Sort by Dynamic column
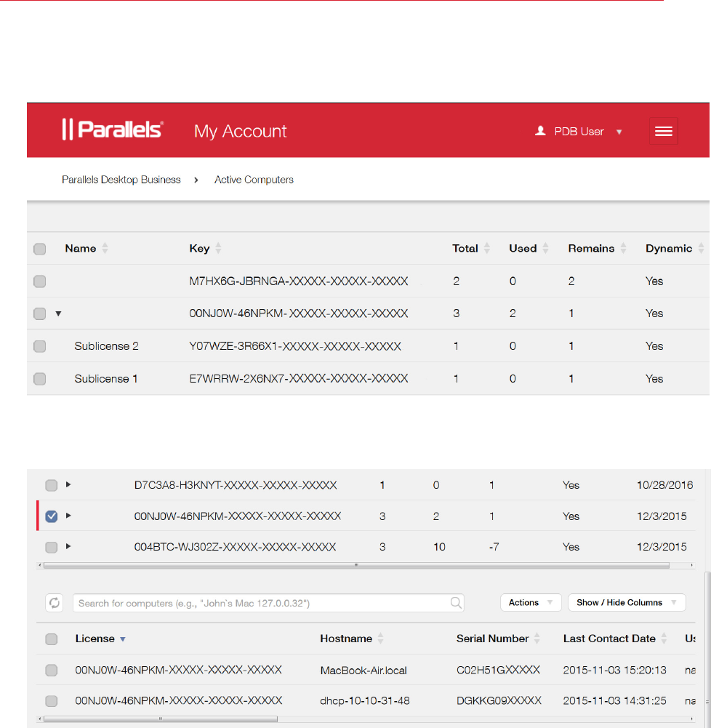 pyautogui.click(x=701, y=249)
